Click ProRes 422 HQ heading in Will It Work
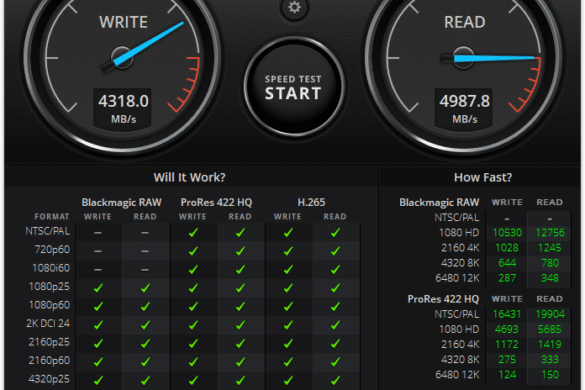Image resolution: width=585 pixels, height=390 pixels. [216, 202]
